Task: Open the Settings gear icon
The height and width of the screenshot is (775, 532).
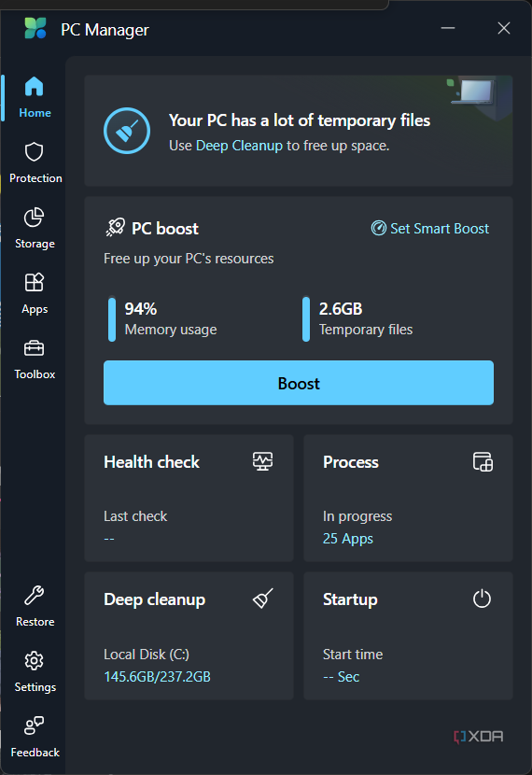Action: coord(35,661)
